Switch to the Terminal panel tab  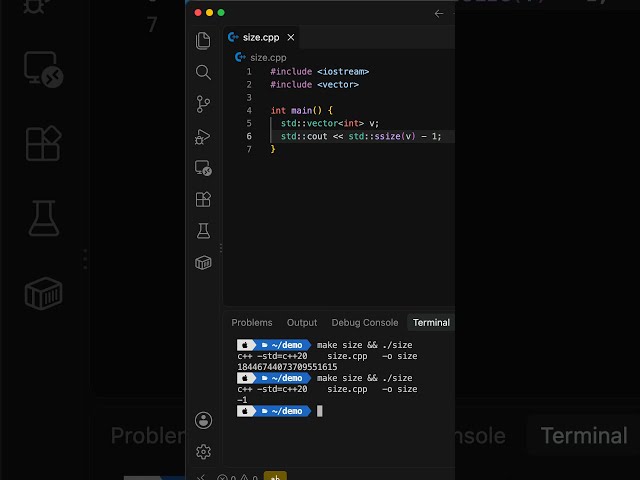(x=431, y=322)
